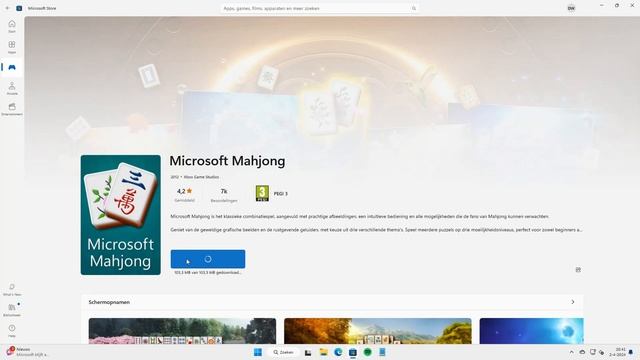The image size is (640, 360).
Task: Open the first forest screenshot thumbnail
Action: [x=182, y=331]
